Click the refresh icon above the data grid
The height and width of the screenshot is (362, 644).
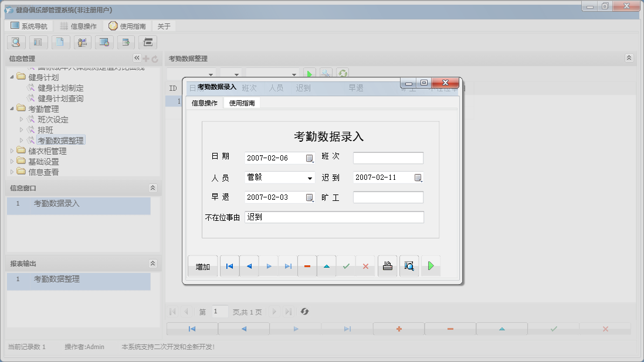[x=343, y=73]
